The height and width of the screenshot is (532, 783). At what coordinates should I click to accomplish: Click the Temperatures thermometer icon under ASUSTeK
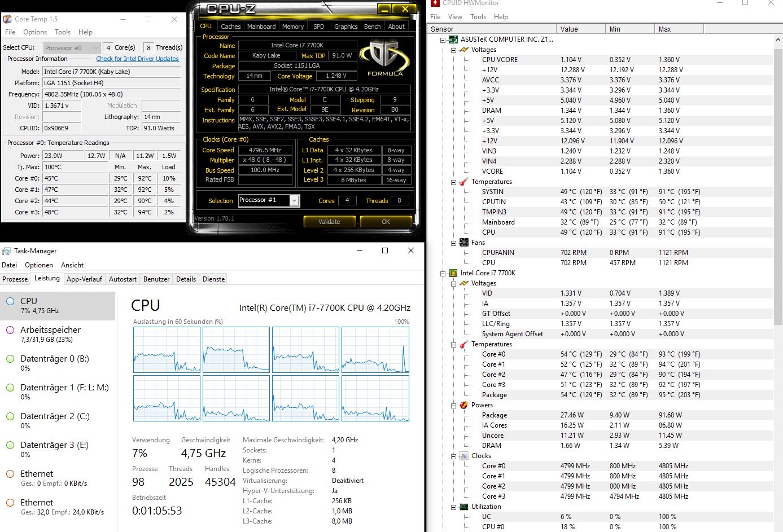[463, 182]
